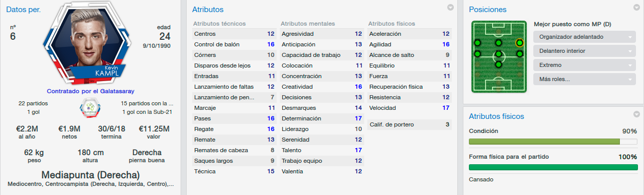The width and height of the screenshot is (644, 195).
Task: Click the Atributos panel title
Action: coord(208,10)
